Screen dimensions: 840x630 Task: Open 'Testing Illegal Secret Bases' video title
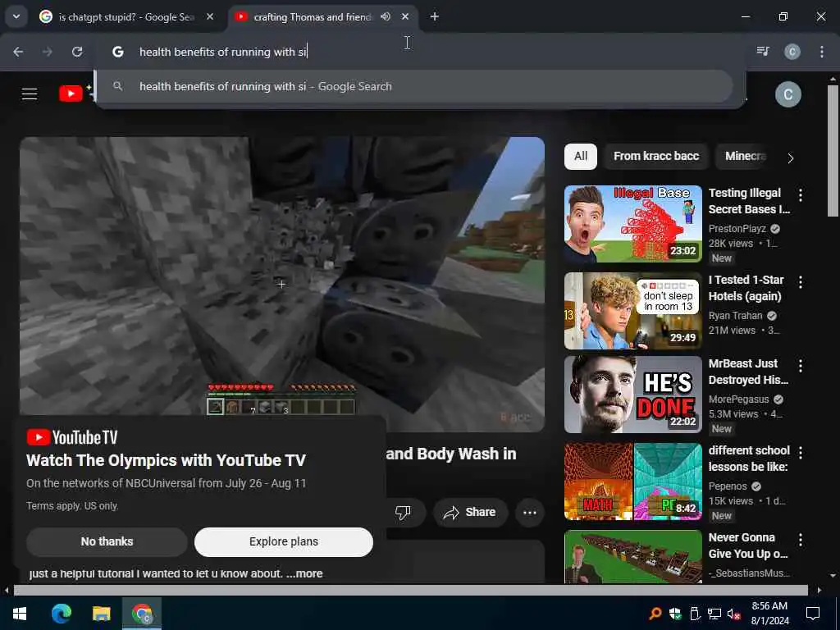(749, 201)
